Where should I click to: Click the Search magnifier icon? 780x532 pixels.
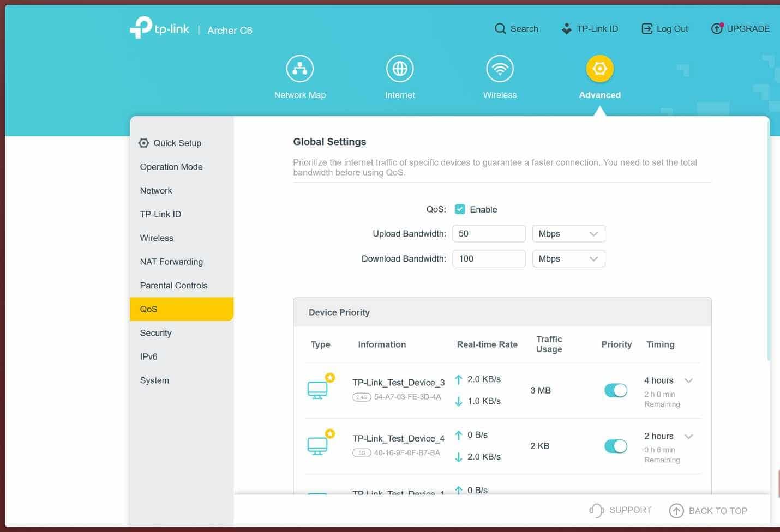(500, 29)
